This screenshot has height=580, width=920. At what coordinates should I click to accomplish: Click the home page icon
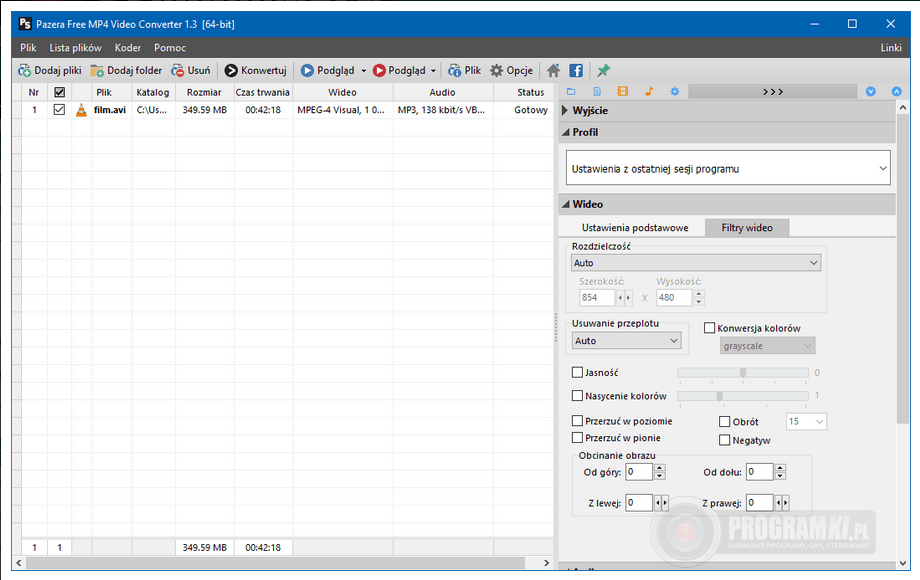tap(553, 71)
